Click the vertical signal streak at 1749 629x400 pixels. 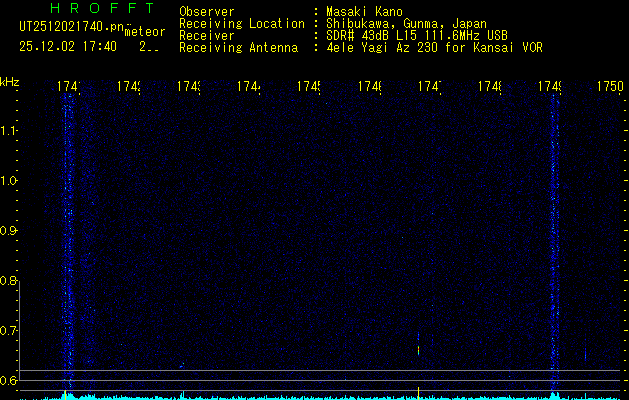tap(552, 240)
